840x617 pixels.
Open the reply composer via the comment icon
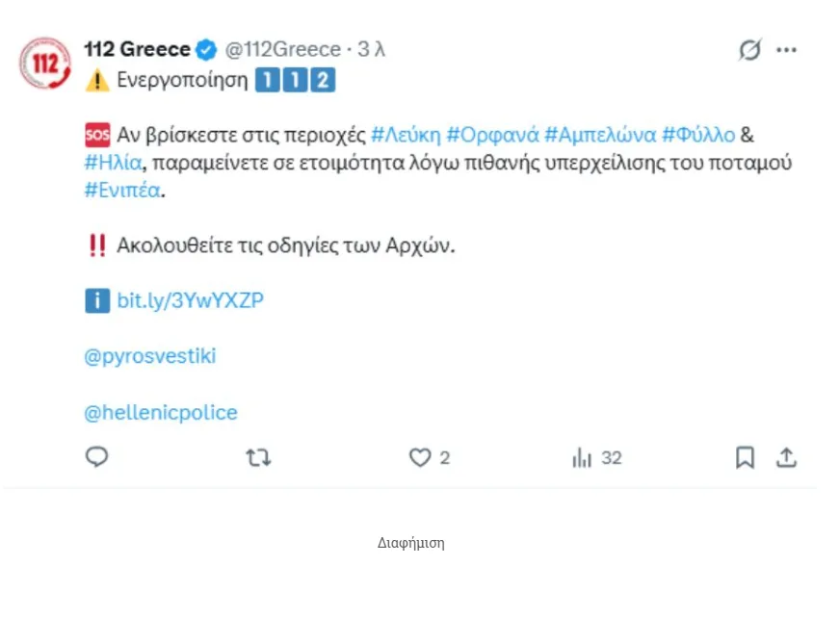96,457
